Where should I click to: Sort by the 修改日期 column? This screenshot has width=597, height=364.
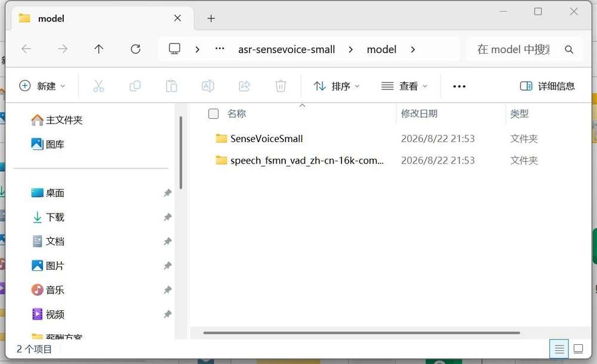(x=419, y=113)
